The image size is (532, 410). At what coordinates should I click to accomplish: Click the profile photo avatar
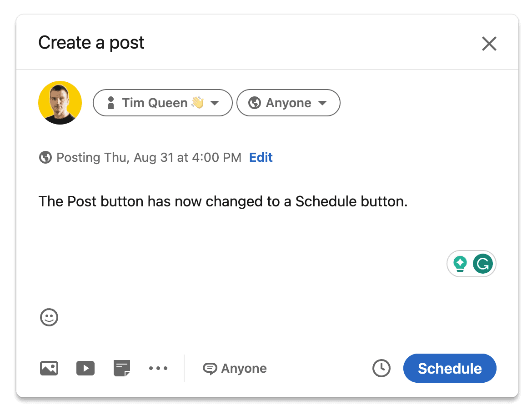pyautogui.click(x=60, y=103)
